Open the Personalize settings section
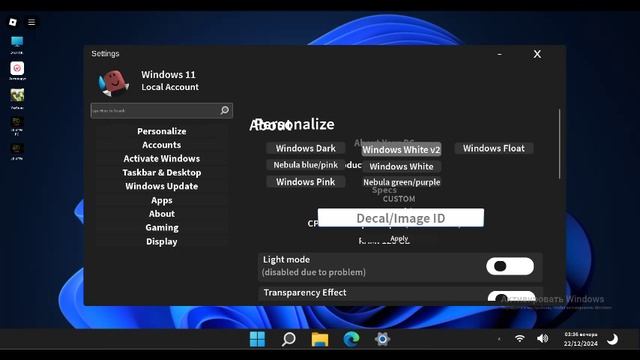 pos(162,131)
